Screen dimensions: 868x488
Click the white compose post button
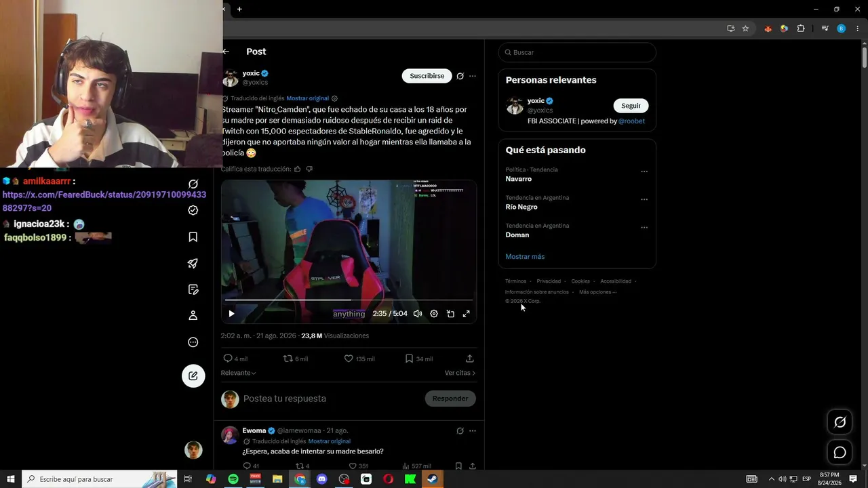[x=193, y=376]
